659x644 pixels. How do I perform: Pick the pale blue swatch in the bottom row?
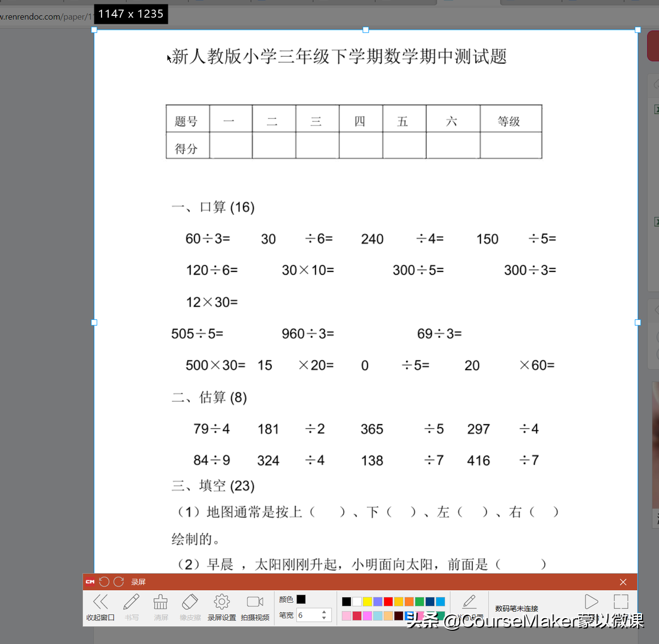(378, 616)
